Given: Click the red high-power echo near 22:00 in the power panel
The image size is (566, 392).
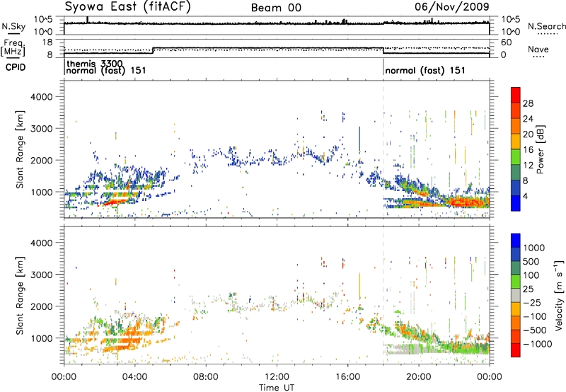Looking at the screenshot, I should pos(469,202).
